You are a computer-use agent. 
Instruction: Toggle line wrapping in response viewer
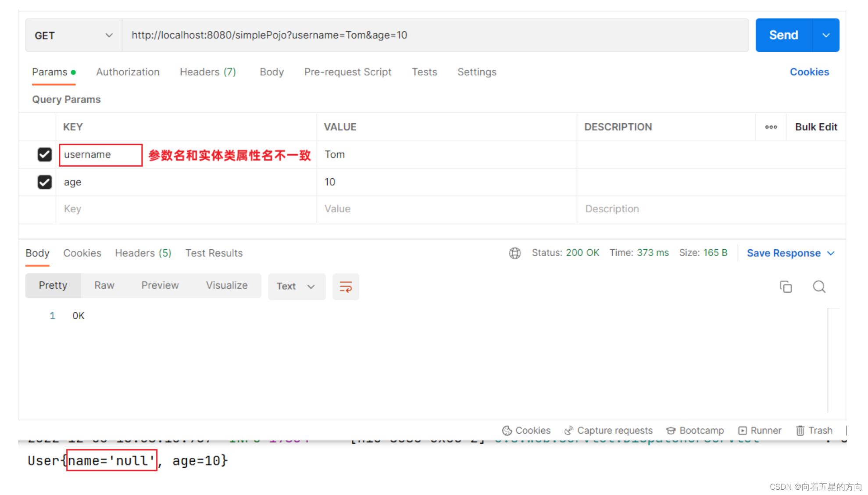[346, 287]
